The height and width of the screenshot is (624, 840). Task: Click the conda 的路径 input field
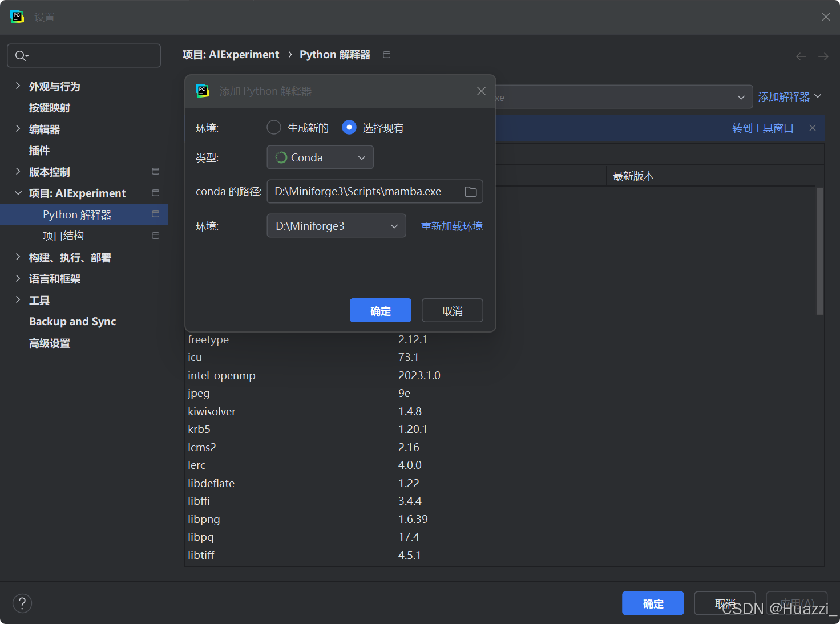[x=375, y=192]
